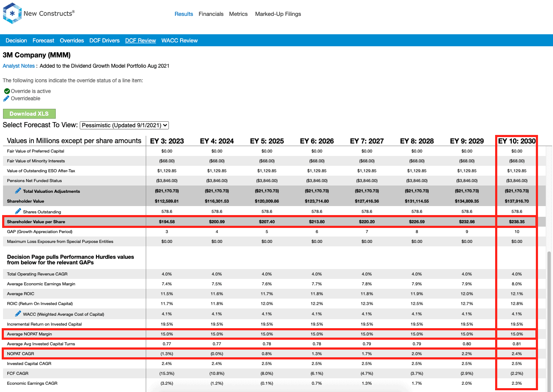Click the Value of Outstanding ESO After-Tax label

tap(41, 171)
